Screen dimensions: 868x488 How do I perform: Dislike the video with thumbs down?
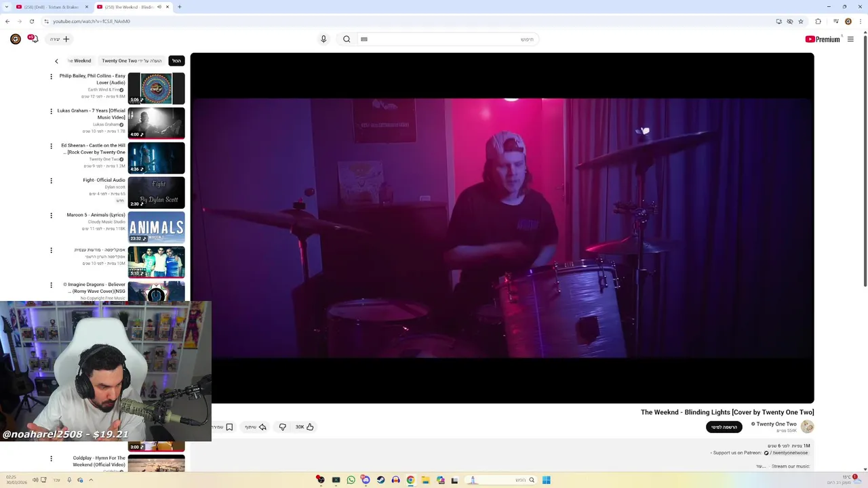(283, 427)
